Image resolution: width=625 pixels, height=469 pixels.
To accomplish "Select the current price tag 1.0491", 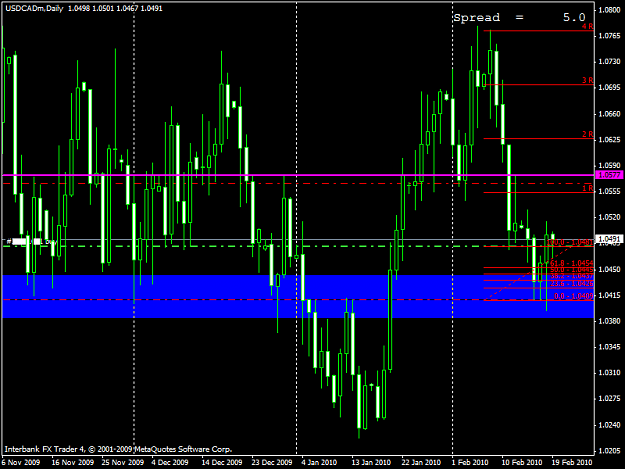I will tap(609, 239).
